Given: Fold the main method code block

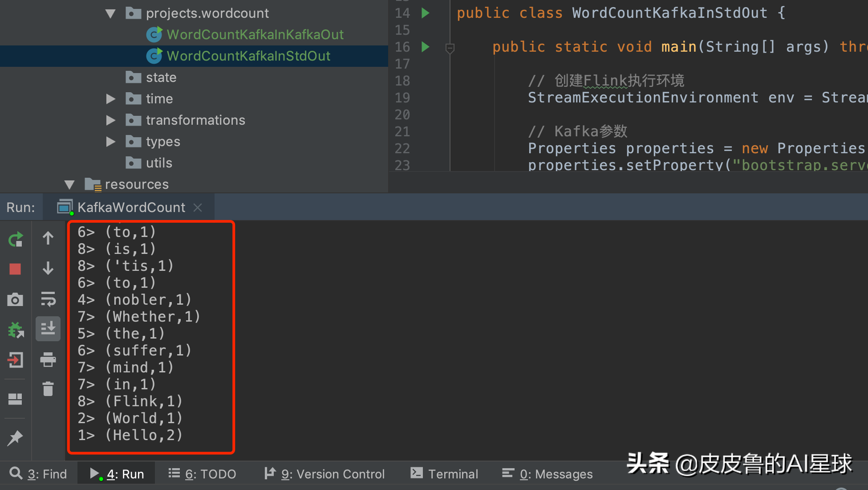Looking at the screenshot, I should [x=450, y=47].
